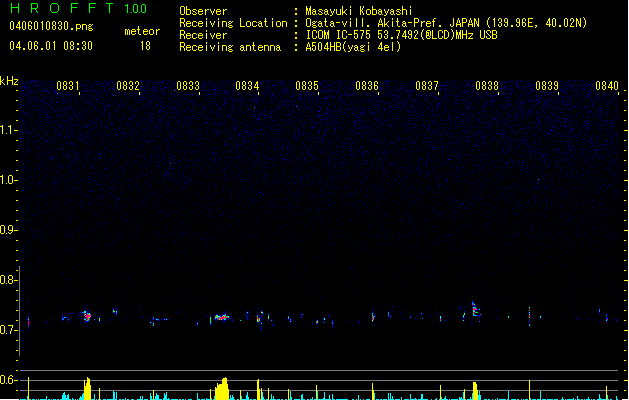The height and width of the screenshot is (400, 629).
Task: Click the 0840 time marker
Action: (607, 85)
